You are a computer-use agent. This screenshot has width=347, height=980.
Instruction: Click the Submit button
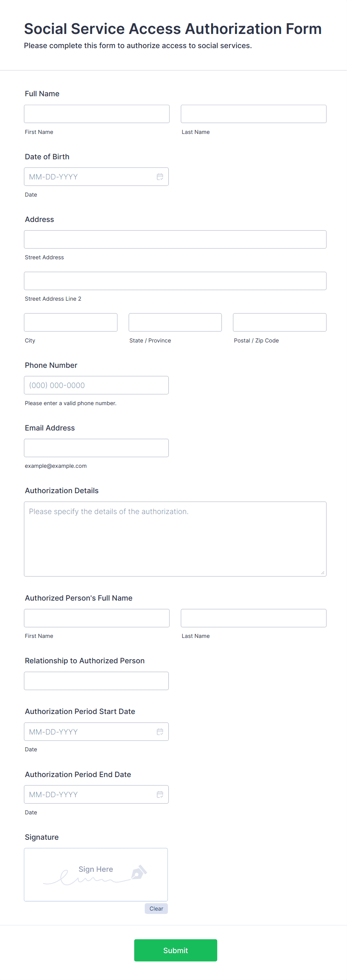click(x=175, y=950)
